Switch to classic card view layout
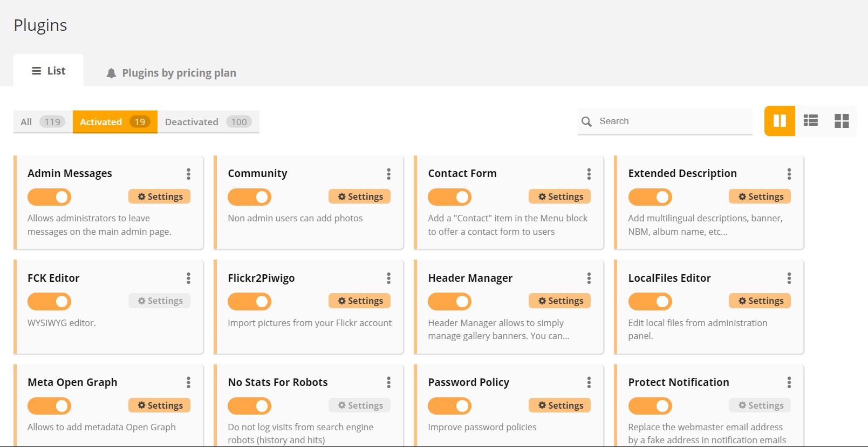This screenshot has height=447, width=868. 780,121
